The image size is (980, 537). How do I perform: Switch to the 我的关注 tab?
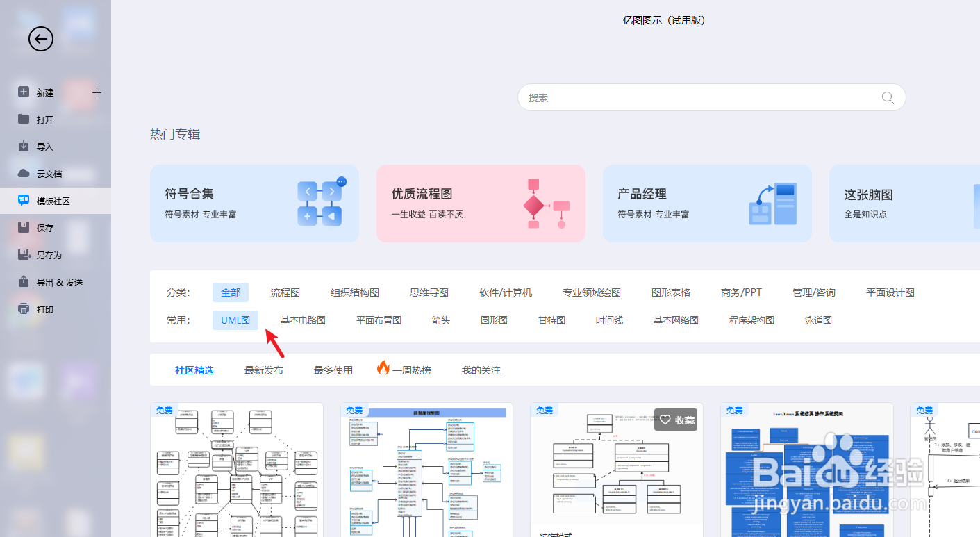(480, 370)
